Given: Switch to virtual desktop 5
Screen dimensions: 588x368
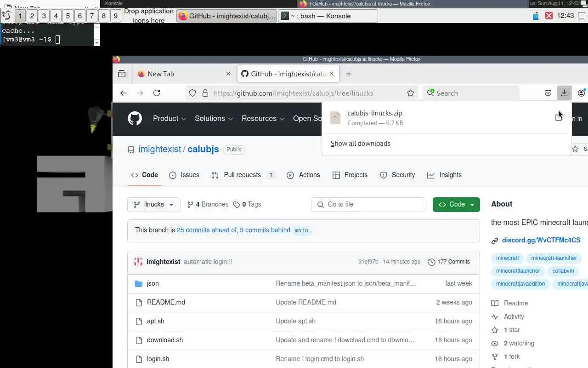Looking at the screenshot, I should 68,16.
